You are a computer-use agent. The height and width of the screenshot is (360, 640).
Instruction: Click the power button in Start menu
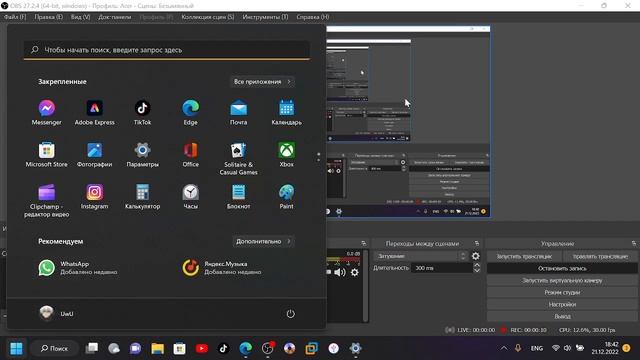click(x=290, y=314)
